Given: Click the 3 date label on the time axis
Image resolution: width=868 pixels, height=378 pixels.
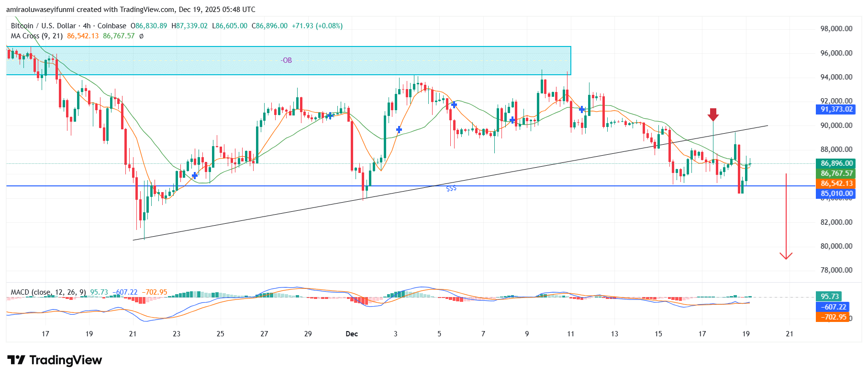Looking at the screenshot, I should coord(395,334).
